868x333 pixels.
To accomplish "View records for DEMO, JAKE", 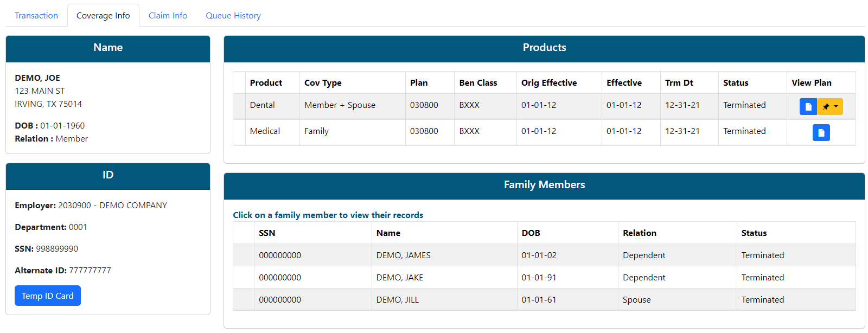I will 399,278.
